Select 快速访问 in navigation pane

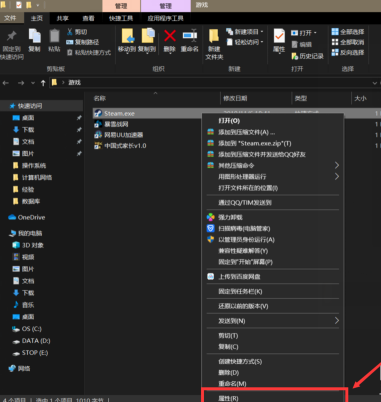(30, 106)
